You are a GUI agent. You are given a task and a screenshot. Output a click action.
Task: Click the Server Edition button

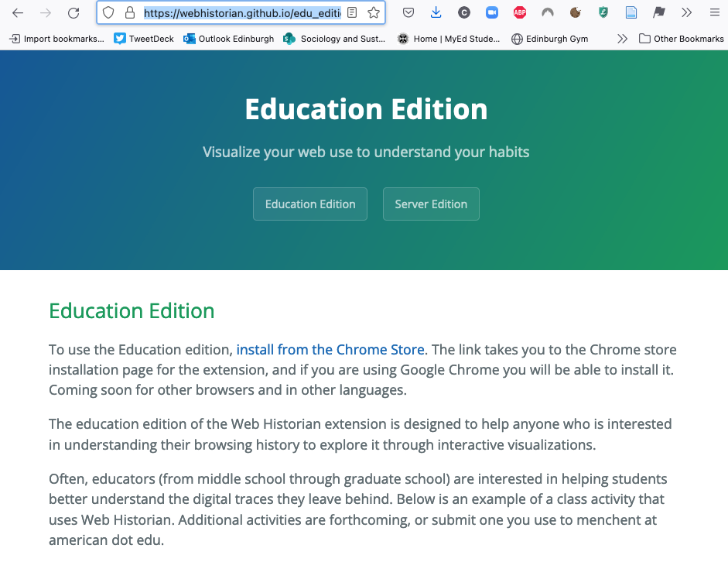tap(431, 204)
